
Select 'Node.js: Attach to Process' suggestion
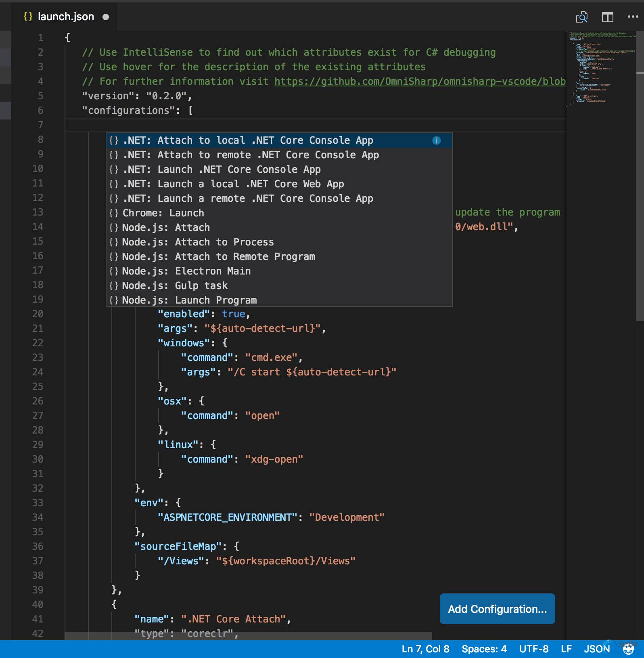(279, 242)
